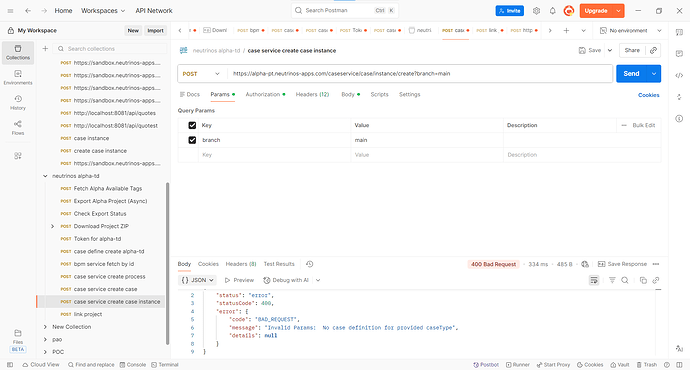Toggle word wrap in response body
Screen dimensions: 690x370
pyautogui.click(x=594, y=280)
